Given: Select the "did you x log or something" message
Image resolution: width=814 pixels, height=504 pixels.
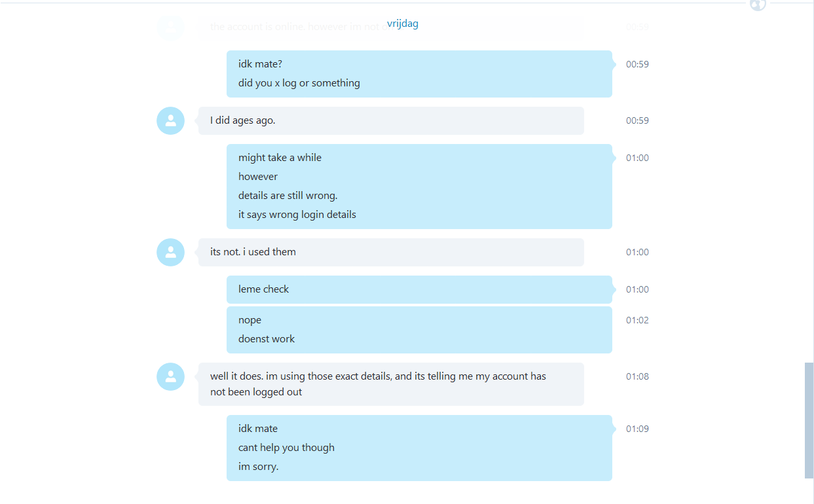Looking at the screenshot, I should click(x=299, y=83).
